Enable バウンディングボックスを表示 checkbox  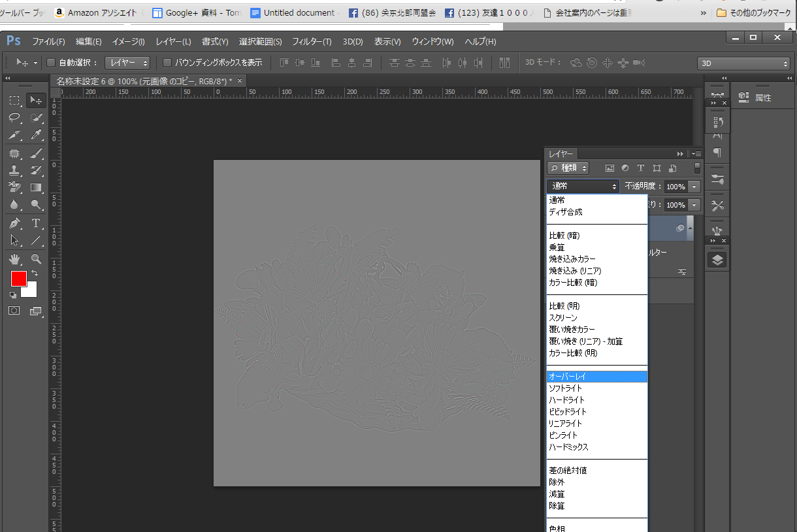(x=167, y=63)
